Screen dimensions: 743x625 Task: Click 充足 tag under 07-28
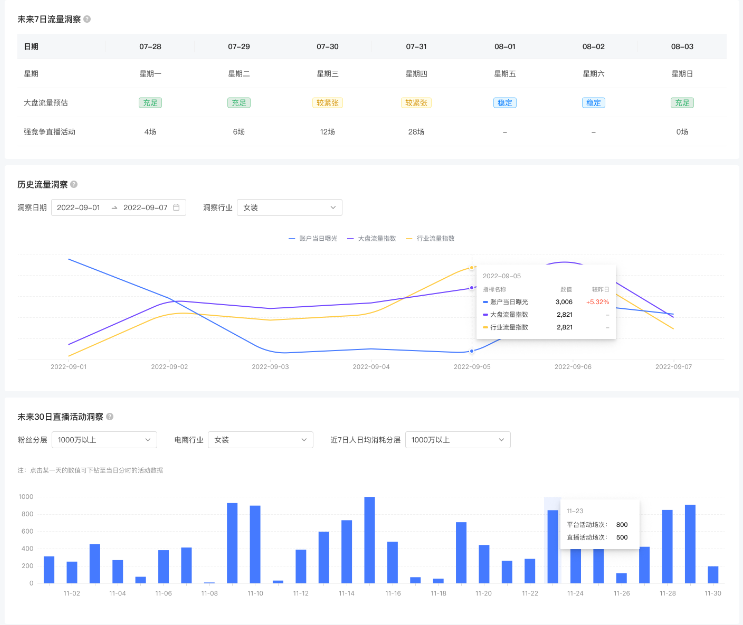(x=150, y=102)
